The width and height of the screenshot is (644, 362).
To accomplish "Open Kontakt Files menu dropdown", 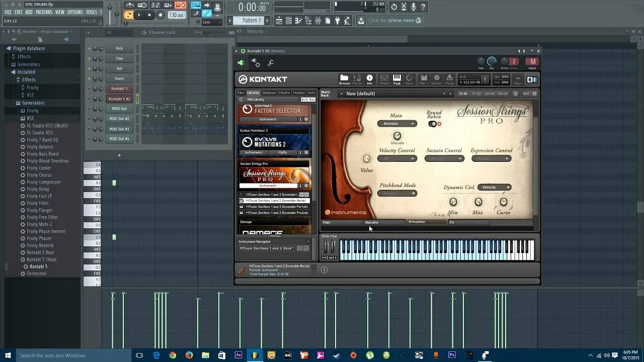I will click(x=424, y=79).
